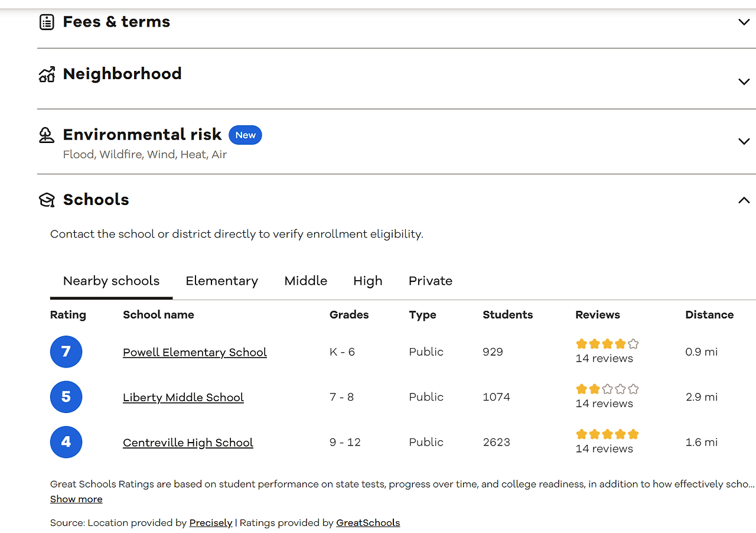The height and width of the screenshot is (533, 756).
Task: Expand the Environmental risk section chevron
Action: [x=744, y=141]
